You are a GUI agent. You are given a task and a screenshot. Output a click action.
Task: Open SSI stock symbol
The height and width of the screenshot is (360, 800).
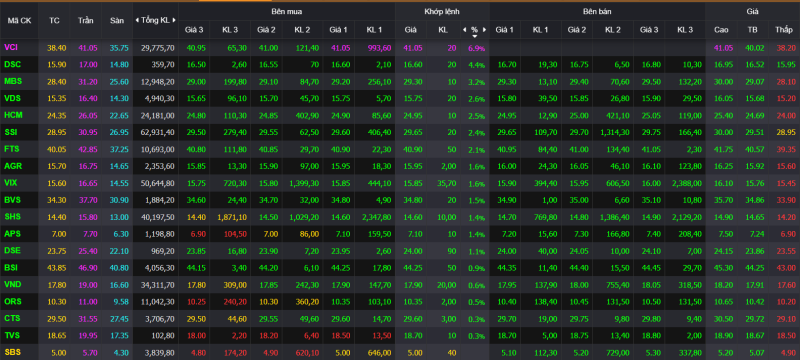[10, 132]
